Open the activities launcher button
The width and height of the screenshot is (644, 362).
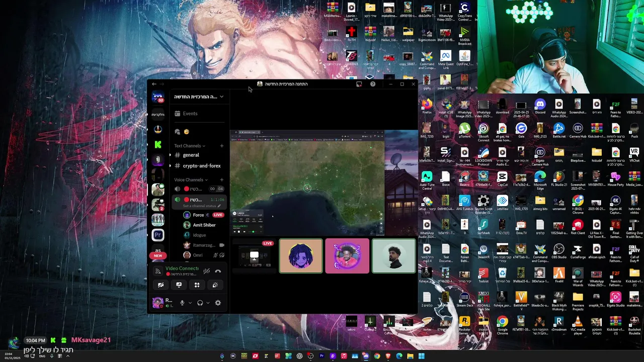coord(197,285)
